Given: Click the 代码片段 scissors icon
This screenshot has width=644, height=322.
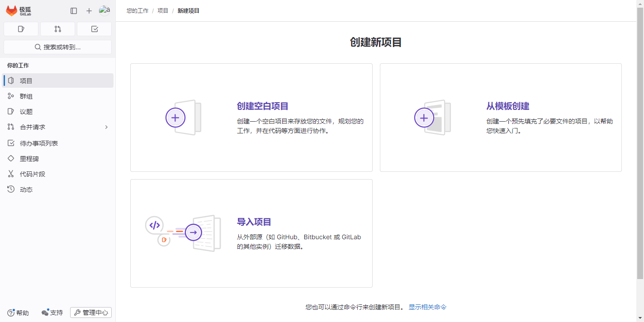Looking at the screenshot, I should [11, 174].
